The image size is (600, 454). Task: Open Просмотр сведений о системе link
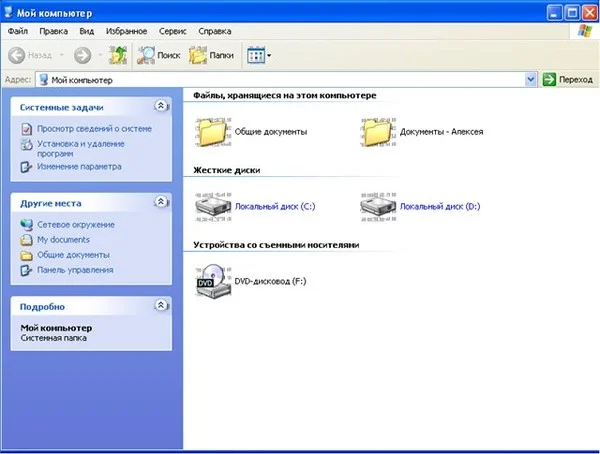tap(94, 129)
